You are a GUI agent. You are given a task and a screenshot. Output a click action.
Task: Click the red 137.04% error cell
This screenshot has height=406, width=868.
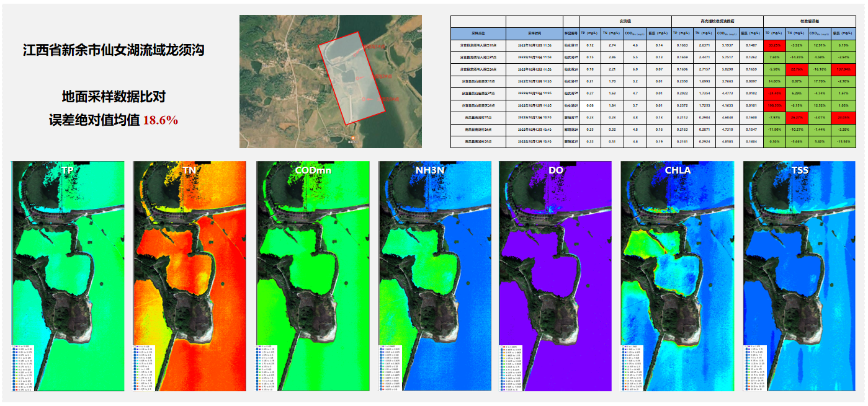(x=845, y=69)
